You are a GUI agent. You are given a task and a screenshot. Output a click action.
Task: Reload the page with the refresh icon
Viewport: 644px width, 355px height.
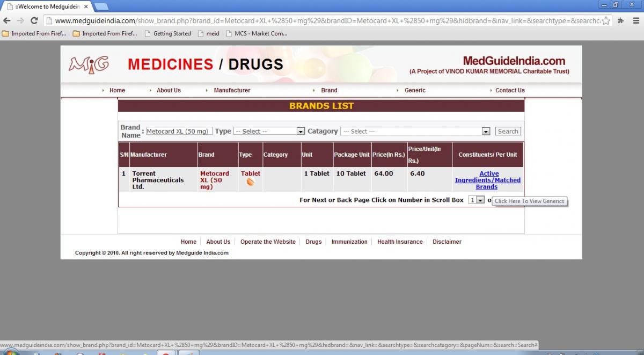[34, 21]
